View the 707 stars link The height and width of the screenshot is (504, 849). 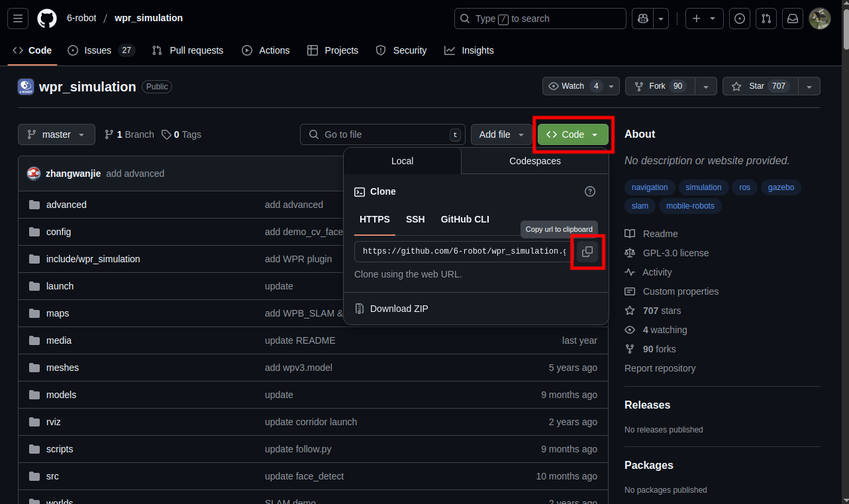coord(653,311)
